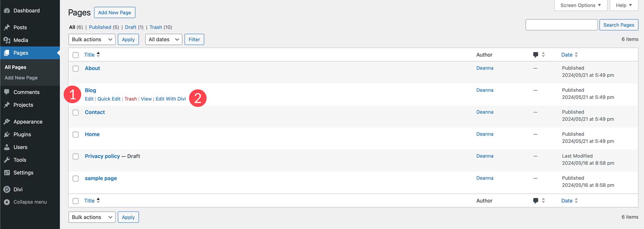
Task: Show the Trash pages filter
Action: 156,27
